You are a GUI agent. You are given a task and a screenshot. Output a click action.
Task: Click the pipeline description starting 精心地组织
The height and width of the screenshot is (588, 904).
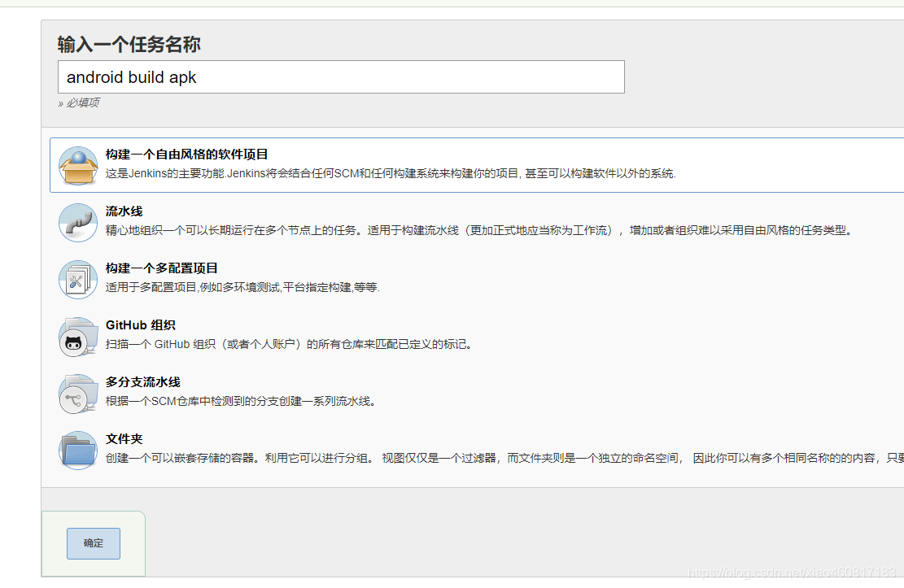479,231
